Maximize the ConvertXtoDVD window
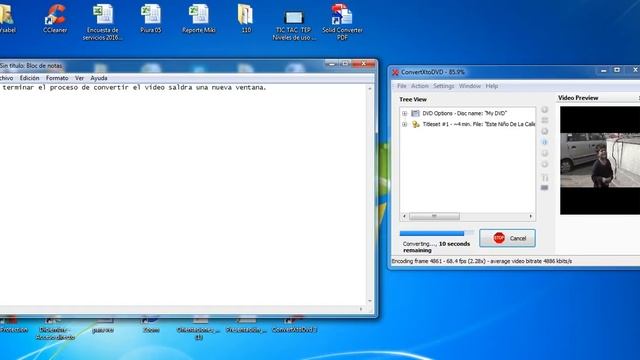Screen dimensions: 640x360 [617, 71]
